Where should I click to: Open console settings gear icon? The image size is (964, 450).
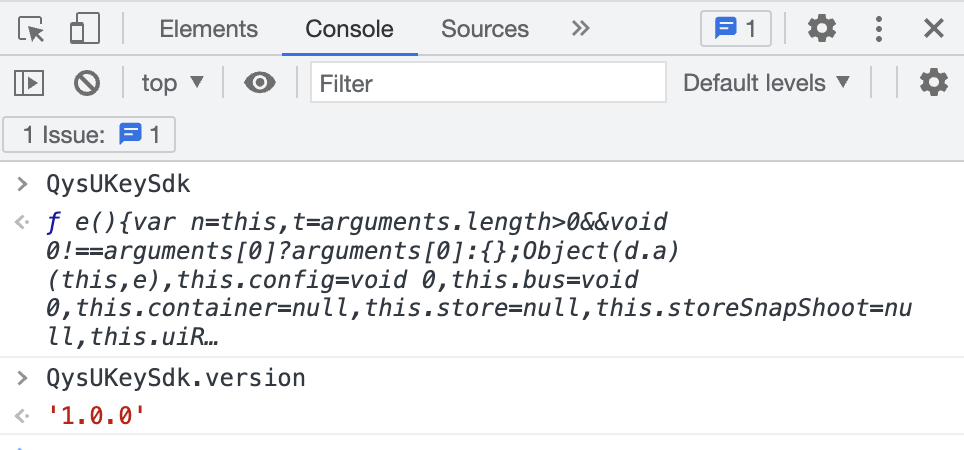(x=934, y=82)
